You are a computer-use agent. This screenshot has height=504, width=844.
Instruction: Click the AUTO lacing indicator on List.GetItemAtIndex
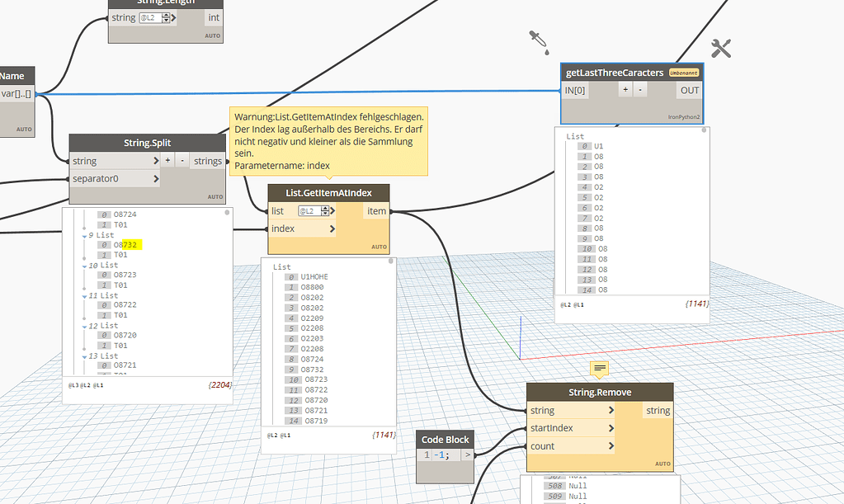378,246
